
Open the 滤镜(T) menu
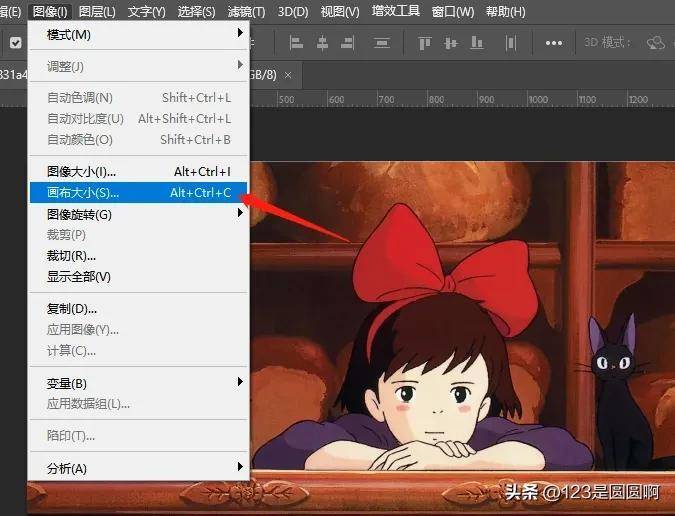pyautogui.click(x=246, y=12)
